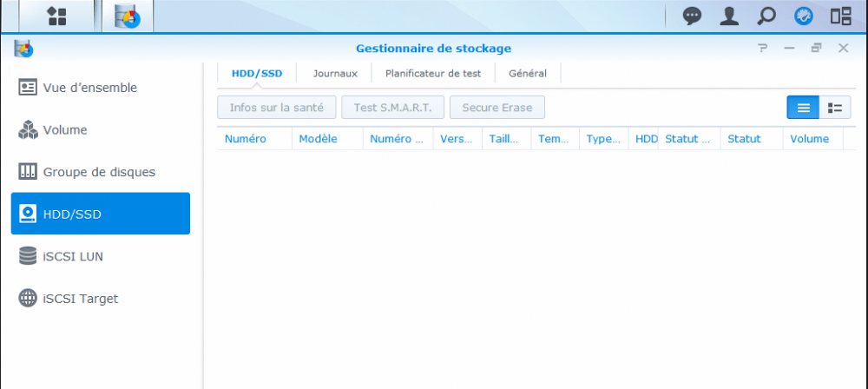Sort by the Numéro column
The width and height of the screenshot is (868, 389).
click(x=254, y=139)
